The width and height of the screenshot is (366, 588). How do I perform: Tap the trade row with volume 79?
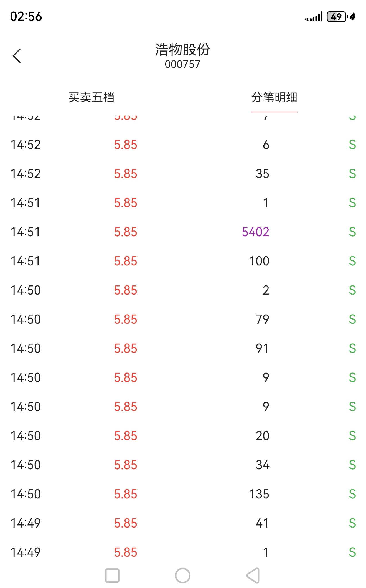[183, 319]
